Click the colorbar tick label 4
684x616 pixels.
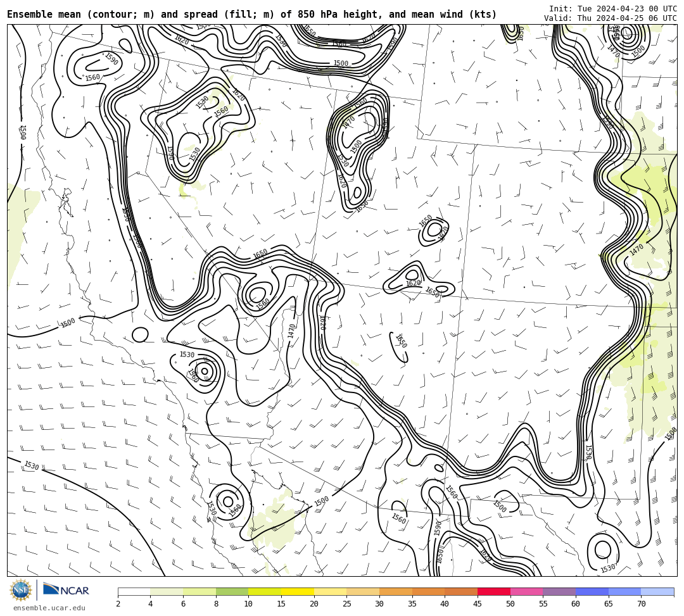coord(151,604)
